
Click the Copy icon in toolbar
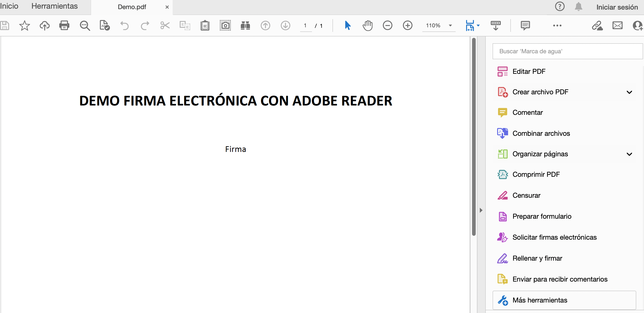click(185, 26)
